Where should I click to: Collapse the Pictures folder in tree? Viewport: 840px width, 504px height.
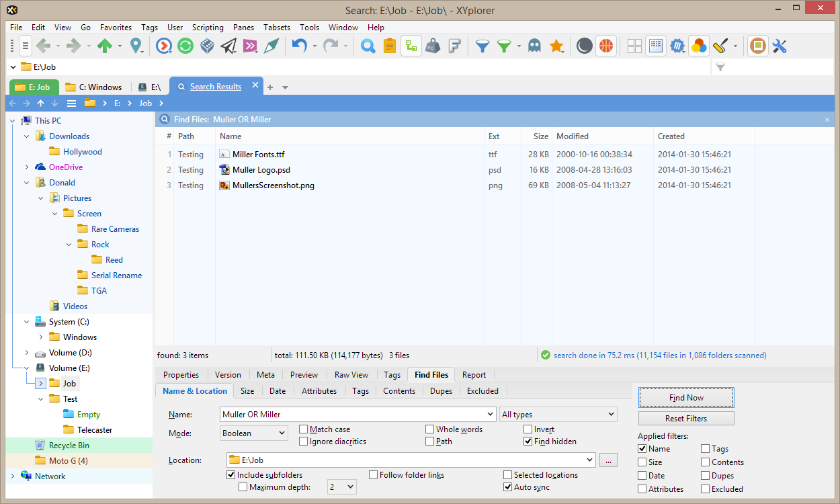(x=41, y=198)
